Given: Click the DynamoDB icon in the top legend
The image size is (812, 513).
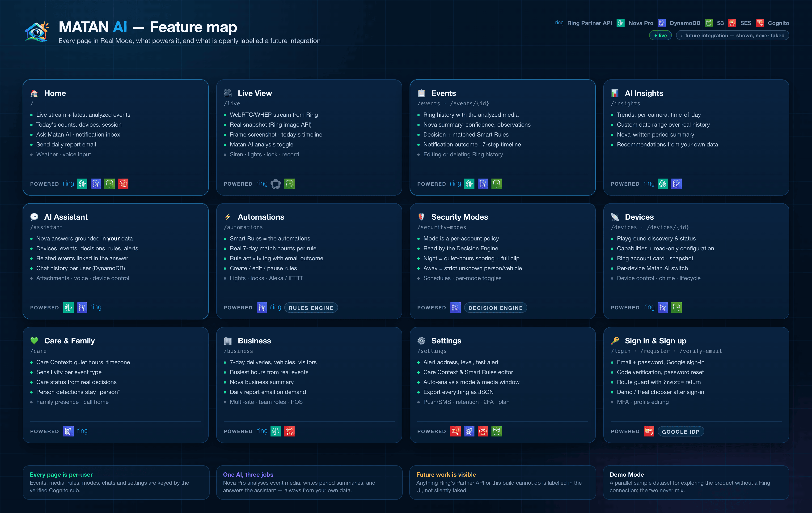Looking at the screenshot, I should [662, 23].
